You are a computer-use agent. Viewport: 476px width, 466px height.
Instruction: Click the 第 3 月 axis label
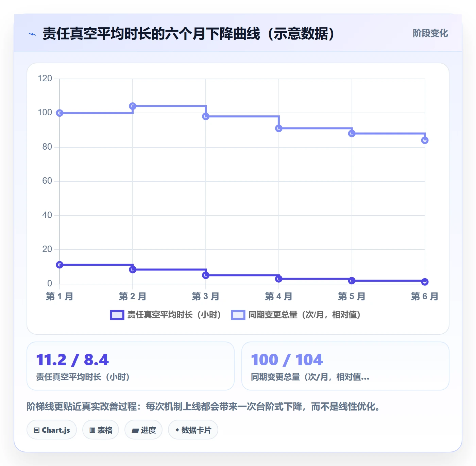pos(206,297)
